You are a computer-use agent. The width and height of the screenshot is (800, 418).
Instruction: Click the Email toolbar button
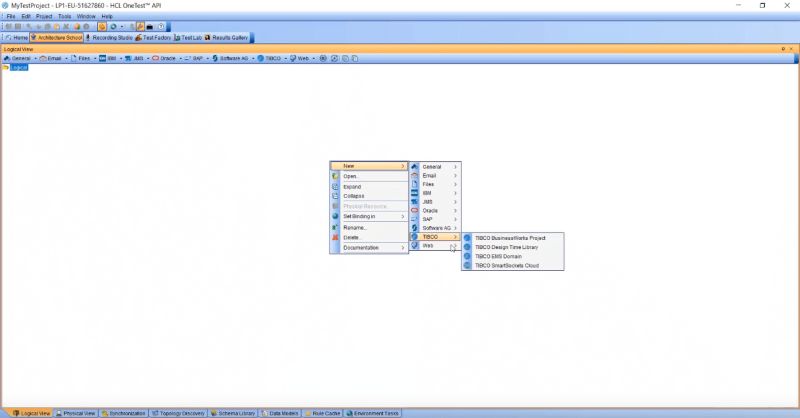(51, 59)
